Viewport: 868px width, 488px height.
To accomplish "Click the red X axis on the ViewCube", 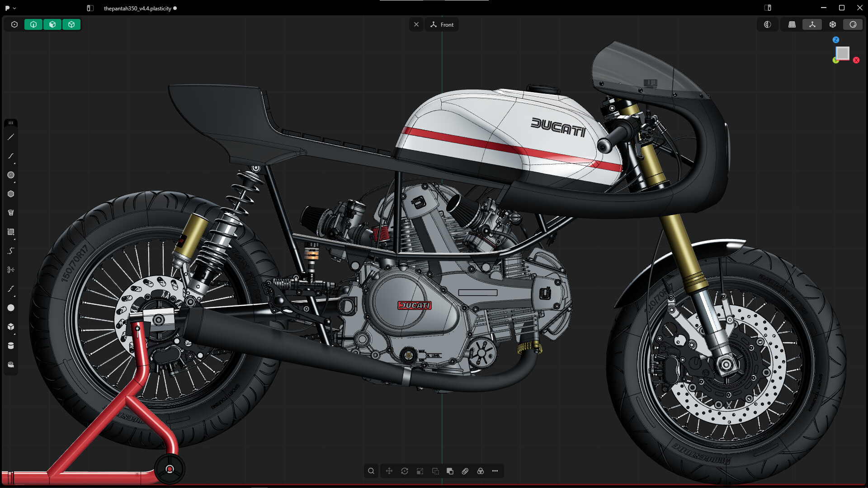I will [857, 60].
